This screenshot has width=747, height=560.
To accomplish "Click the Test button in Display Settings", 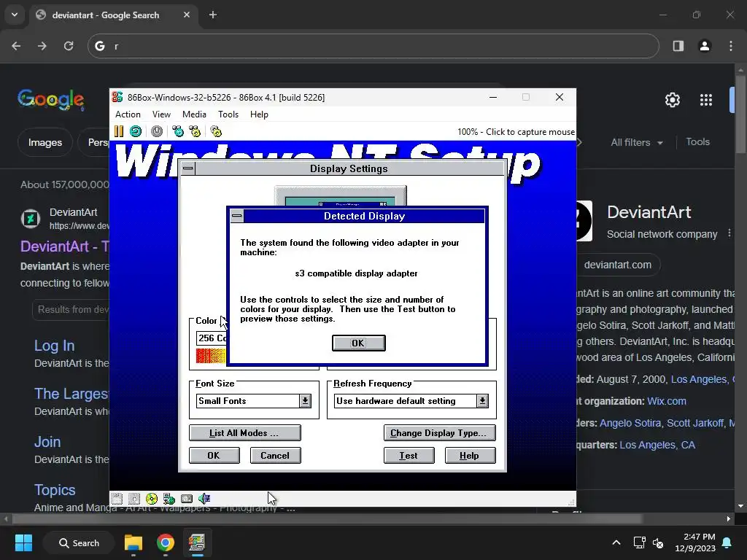I will click(409, 455).
